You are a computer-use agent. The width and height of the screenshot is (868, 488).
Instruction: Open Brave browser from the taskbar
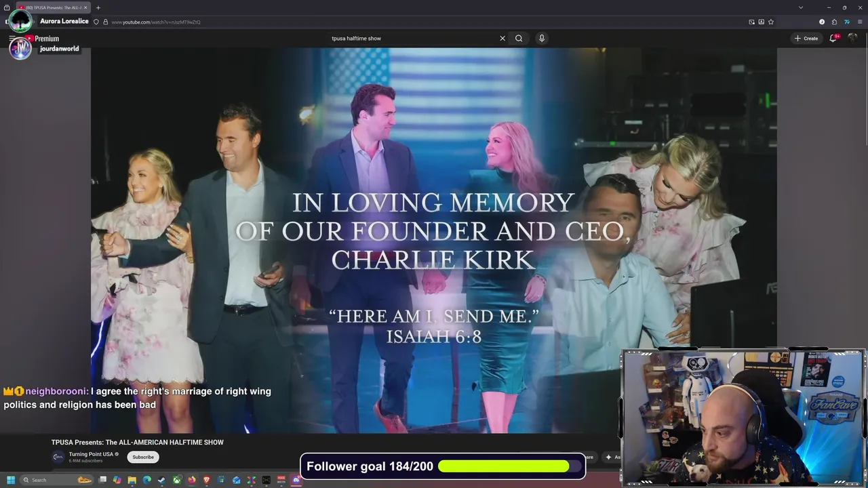point(207,480)
